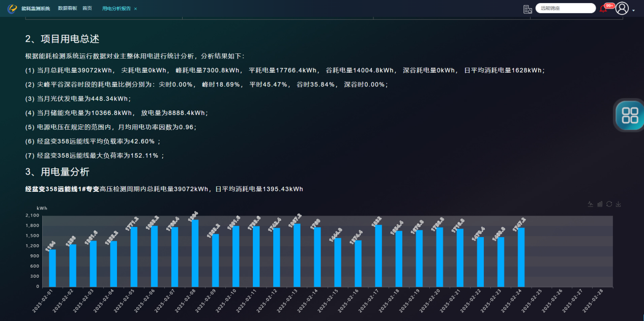Screen dimensions: 644x321
Task: Click the 2025-02-01 bar in chart
Action: point(52,268)
